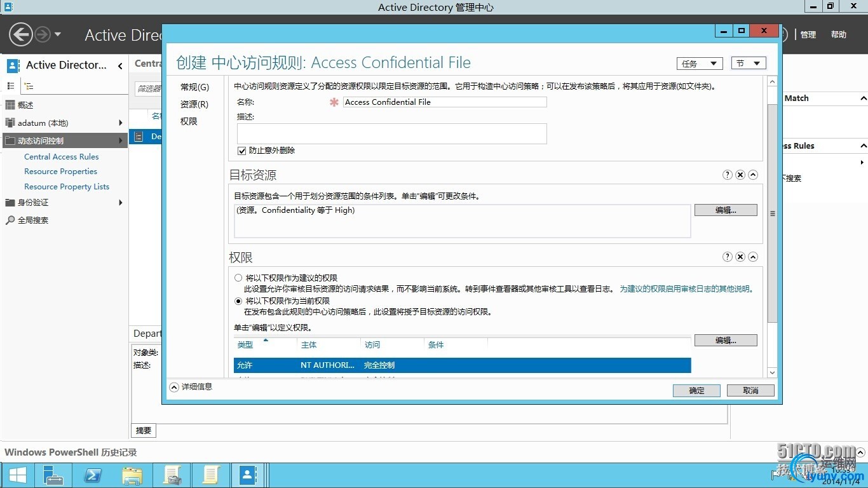Image resolution: width=868 pixels, height=488 pixels.
Task: Open the Windows Start button
Action: tap(17, 475)
